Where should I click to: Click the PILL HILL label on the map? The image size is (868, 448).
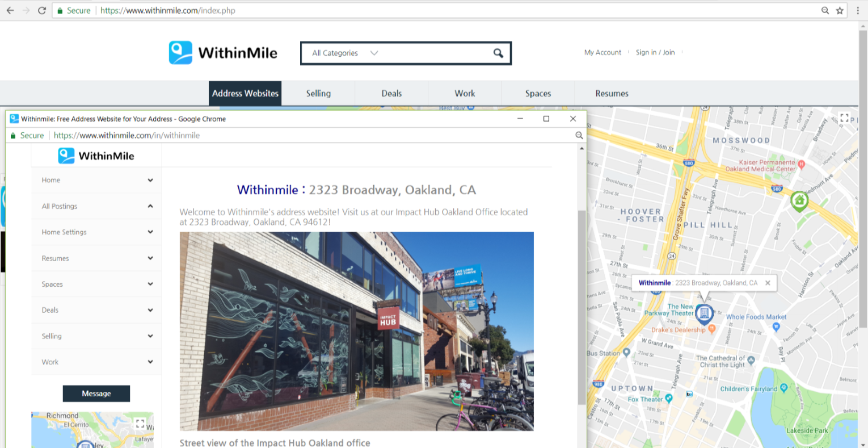pos(707,225)
